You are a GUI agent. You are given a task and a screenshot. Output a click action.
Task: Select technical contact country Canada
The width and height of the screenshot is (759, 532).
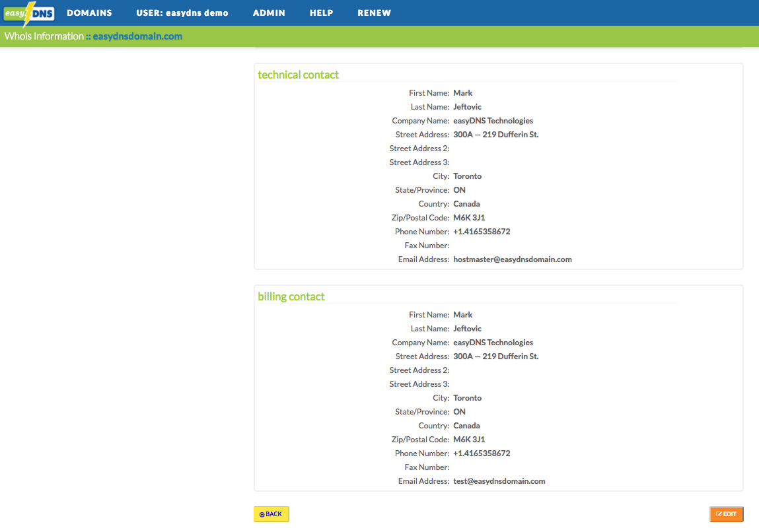point(466,204)
